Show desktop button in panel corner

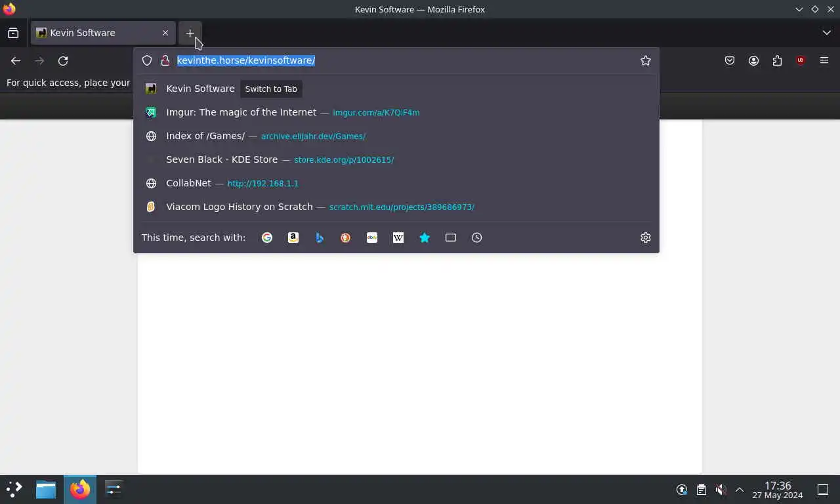click(823, 490)
